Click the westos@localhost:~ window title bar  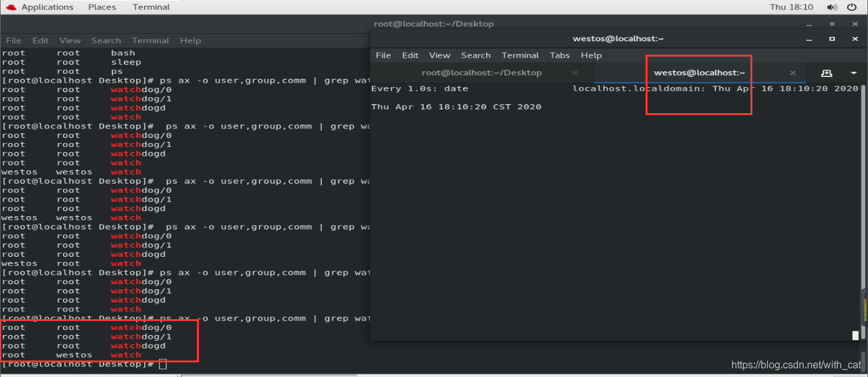point(618,38)
